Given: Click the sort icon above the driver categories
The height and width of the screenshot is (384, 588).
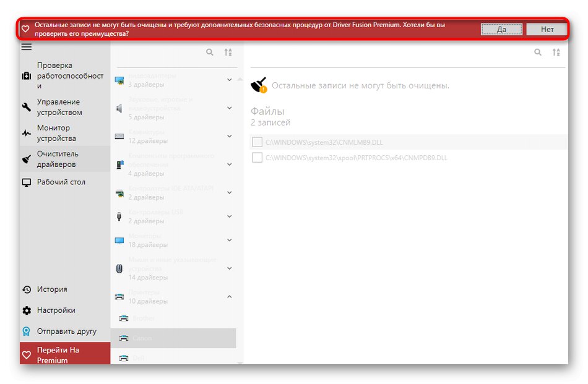Looking at the screenshot, I should [228, 53].
